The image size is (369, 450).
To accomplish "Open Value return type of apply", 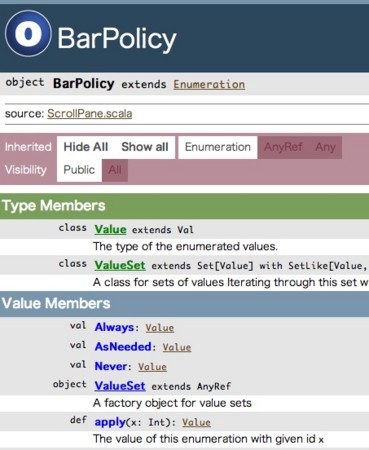I will (196, 422).
